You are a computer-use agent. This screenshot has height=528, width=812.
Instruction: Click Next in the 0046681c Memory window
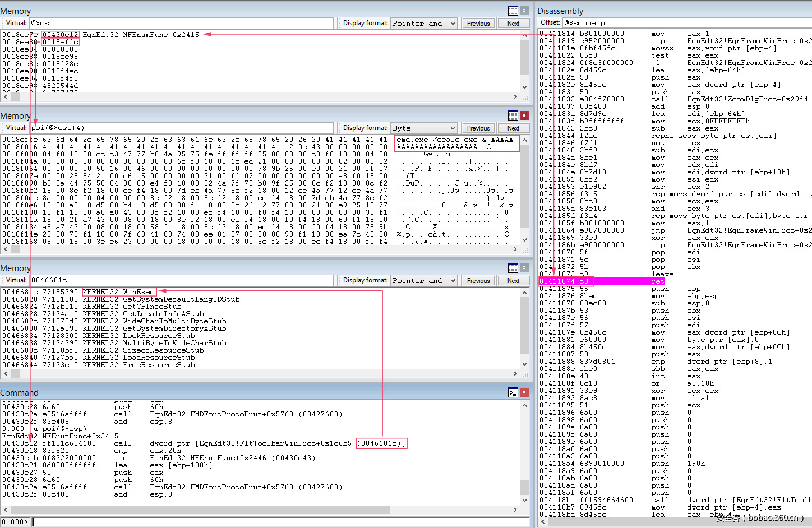coord(513,281)
